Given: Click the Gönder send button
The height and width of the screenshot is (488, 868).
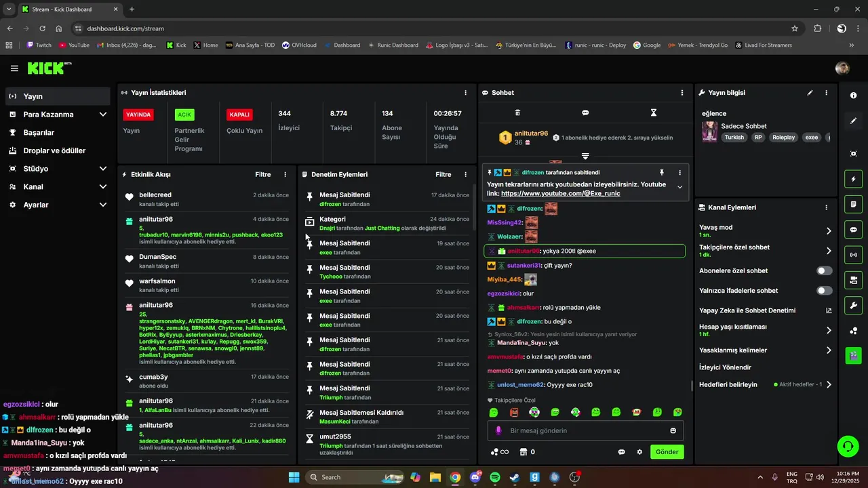Looking at the screenshot, I should coord(667,452).
